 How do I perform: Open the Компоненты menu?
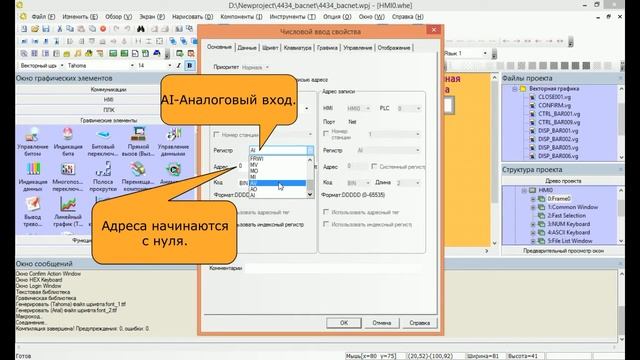(241, 17)
